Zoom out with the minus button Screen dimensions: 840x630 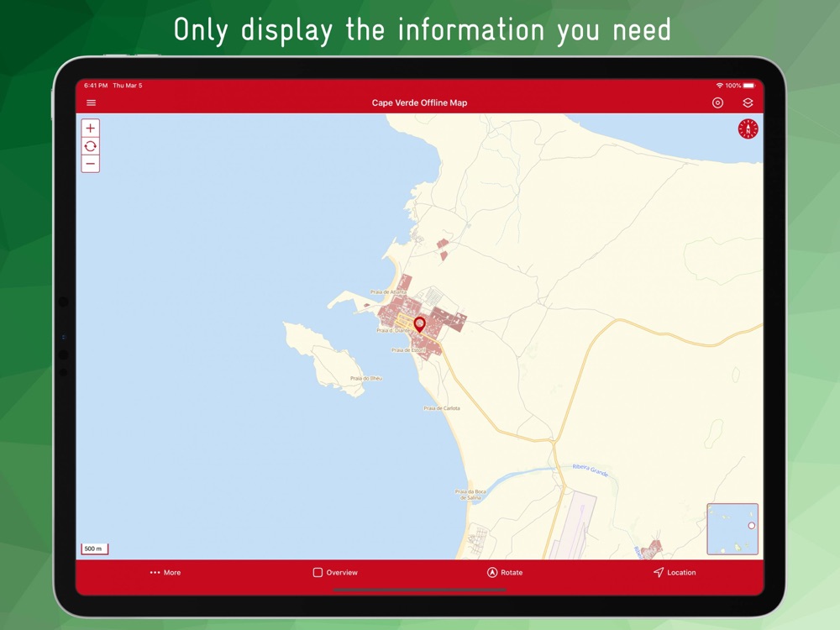(x=91, y=164)
